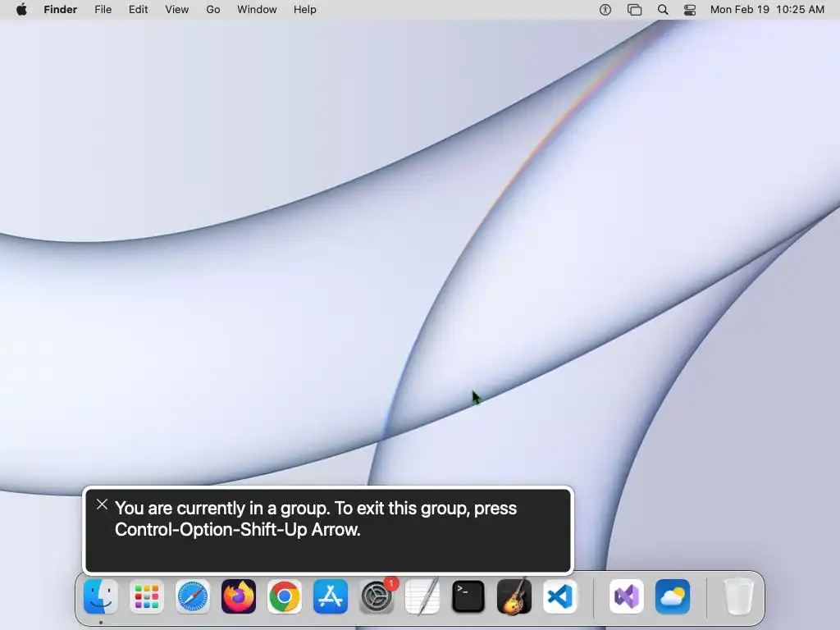This screenshot has height=630, width=840.
Task: Open the Apple menu
Action: point(21,10)
